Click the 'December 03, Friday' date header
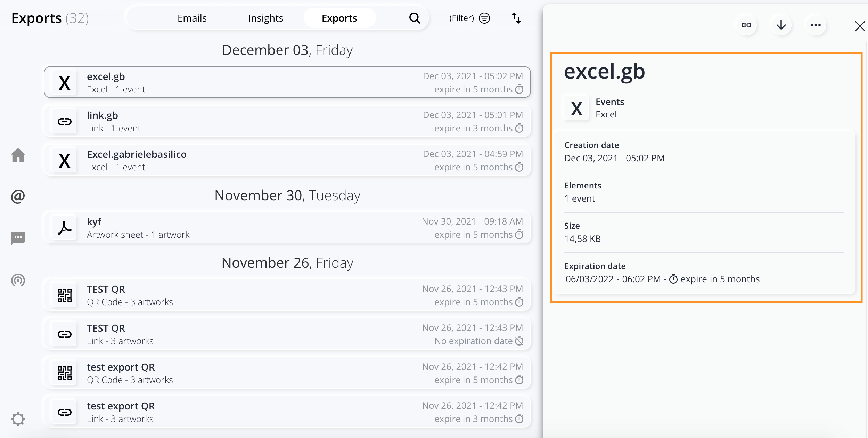 (x=287, y=50)
